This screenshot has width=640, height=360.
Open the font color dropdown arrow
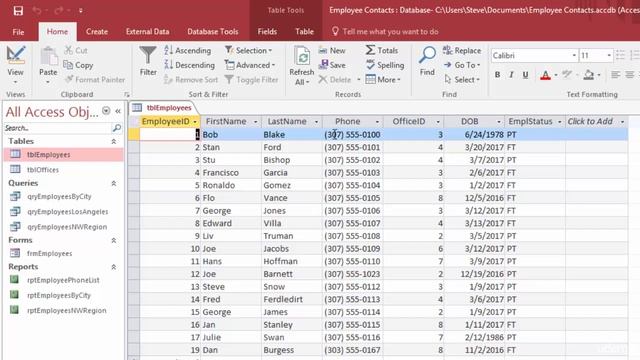coord(556,75)
